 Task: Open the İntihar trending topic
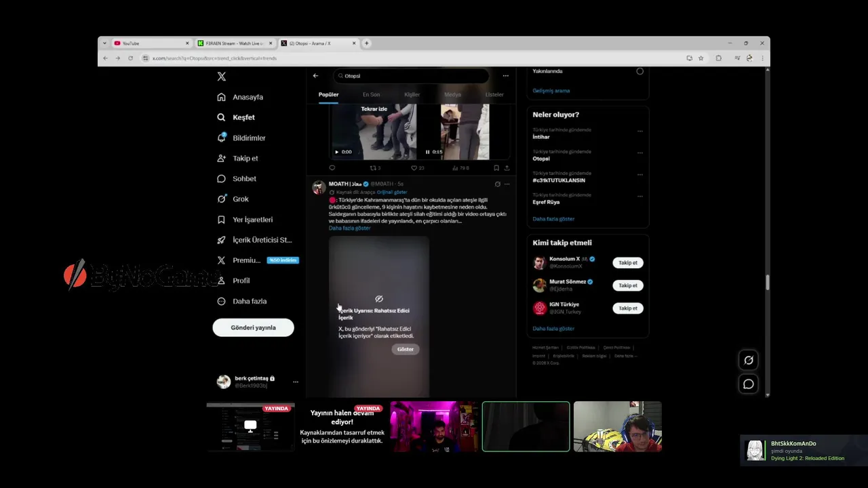point(541,137)
